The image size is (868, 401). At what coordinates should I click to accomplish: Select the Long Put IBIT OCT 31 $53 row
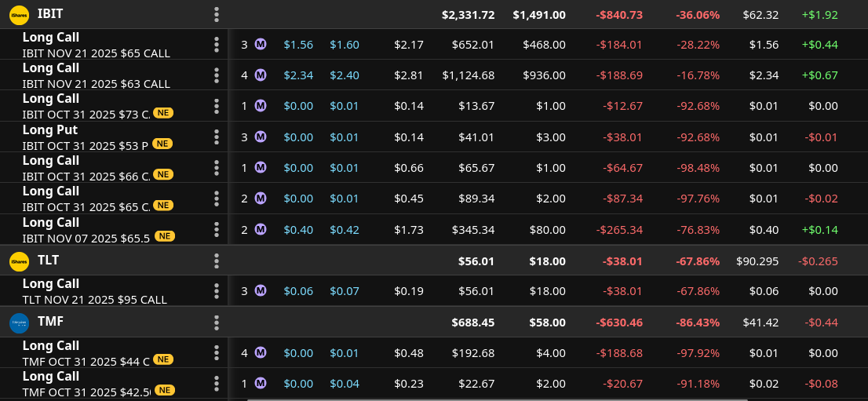(x=434, y=137)
